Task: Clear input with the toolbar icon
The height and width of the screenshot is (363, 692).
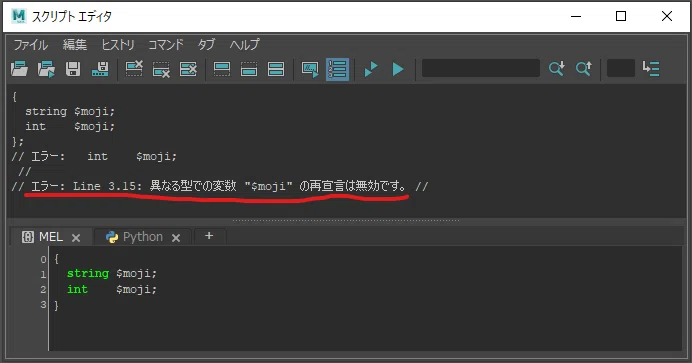Action: pos(161,69)
